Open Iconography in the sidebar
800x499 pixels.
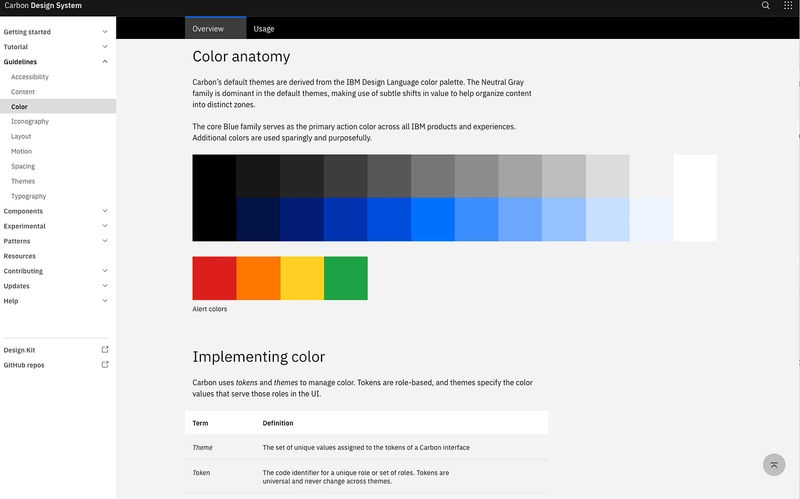(30, 121)
